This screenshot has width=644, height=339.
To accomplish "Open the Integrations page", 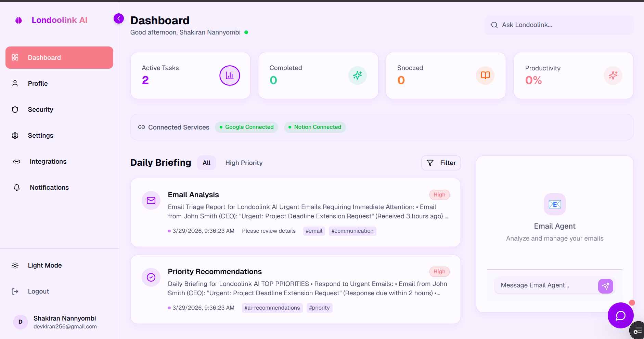I will point(59,161).
